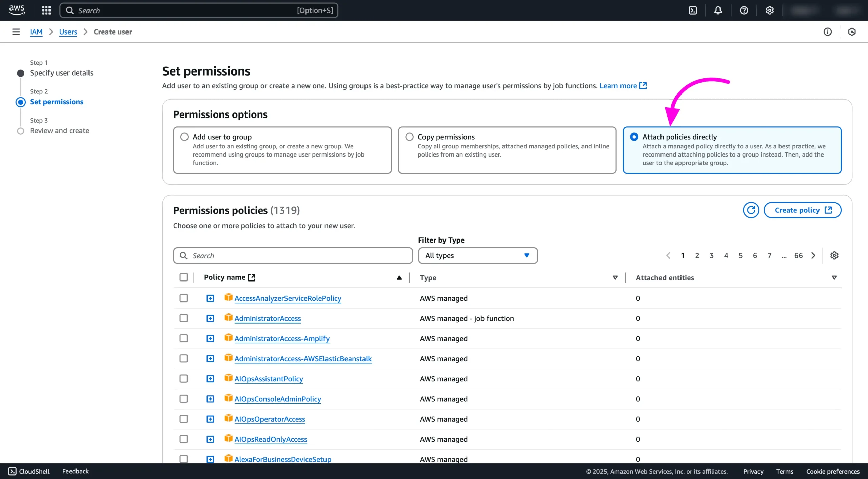Check the AdministratorAccess checkbox
Viewport: 868px width, 479px height.
[184, 318]
